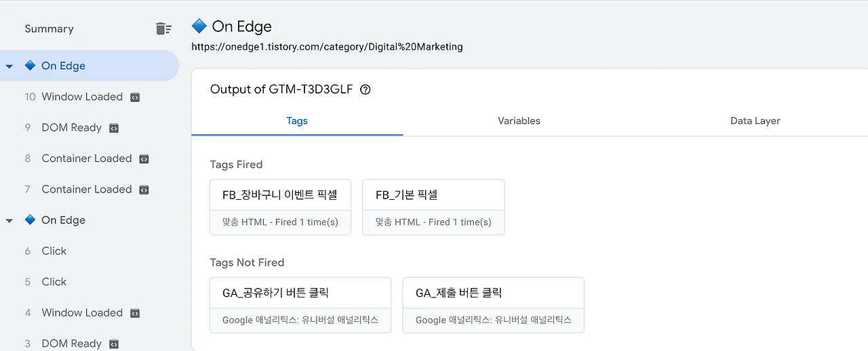This screenshot has width=868, height=351.
Task: Click code icon beside event 7 Container Loaded
Action: (x=144, y=190)
